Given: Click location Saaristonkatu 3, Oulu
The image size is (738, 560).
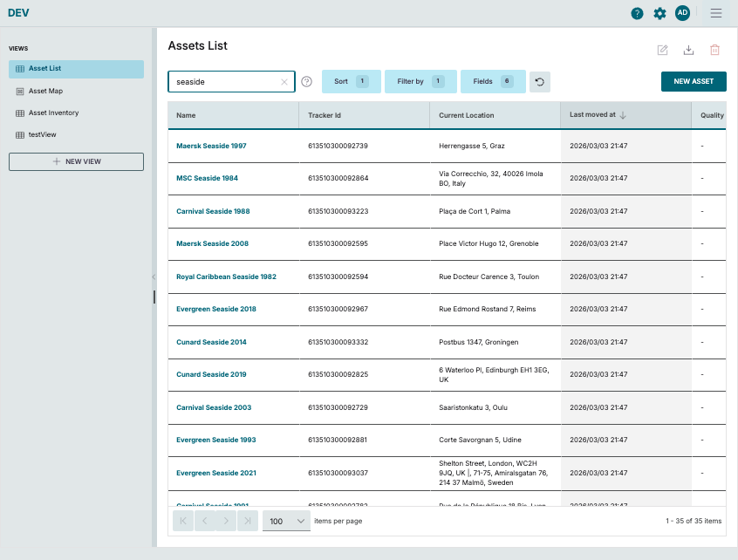Looking at the screenshot, I should [x=473, y=407].
